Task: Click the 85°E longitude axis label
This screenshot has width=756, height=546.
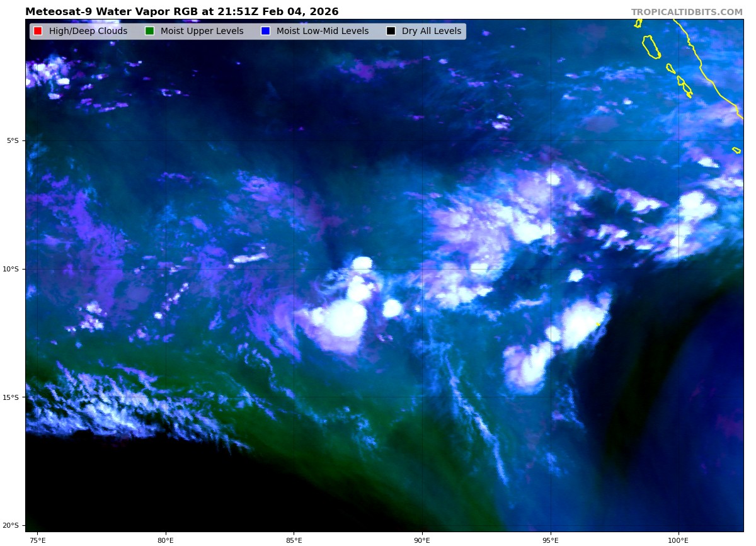Action: [294, 540]
